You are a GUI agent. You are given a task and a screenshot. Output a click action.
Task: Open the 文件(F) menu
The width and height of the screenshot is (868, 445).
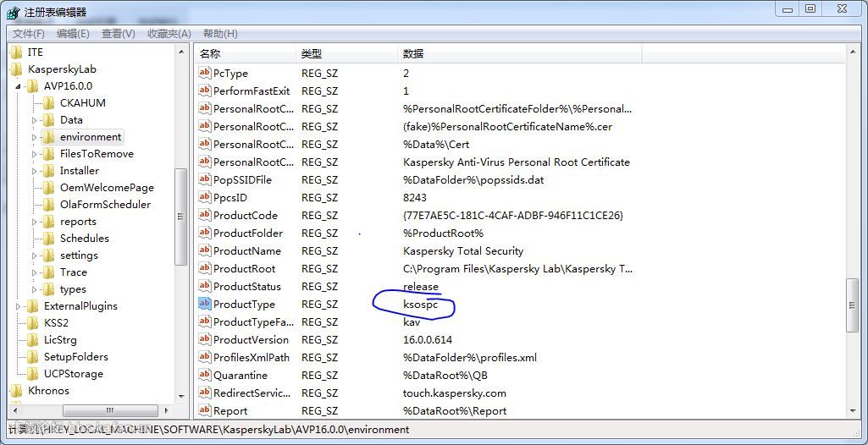pyautogui.click(x=28, y=34)
